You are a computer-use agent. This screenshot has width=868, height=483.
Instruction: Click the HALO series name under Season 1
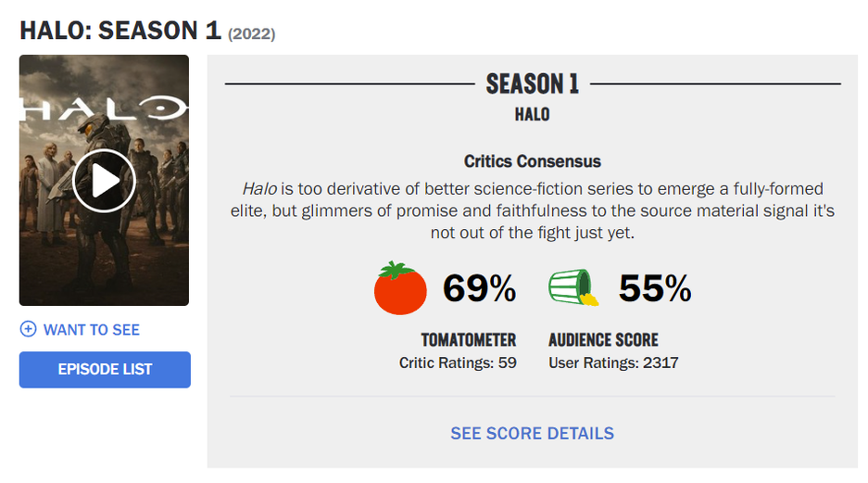pos(532,115)
